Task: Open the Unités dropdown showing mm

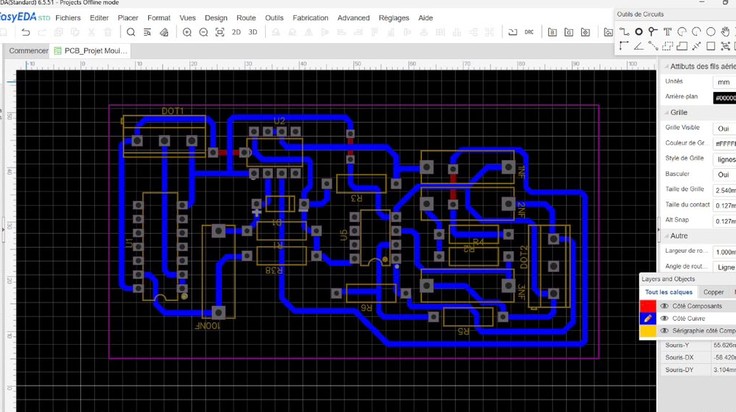Action: click(x=724, y=82)
